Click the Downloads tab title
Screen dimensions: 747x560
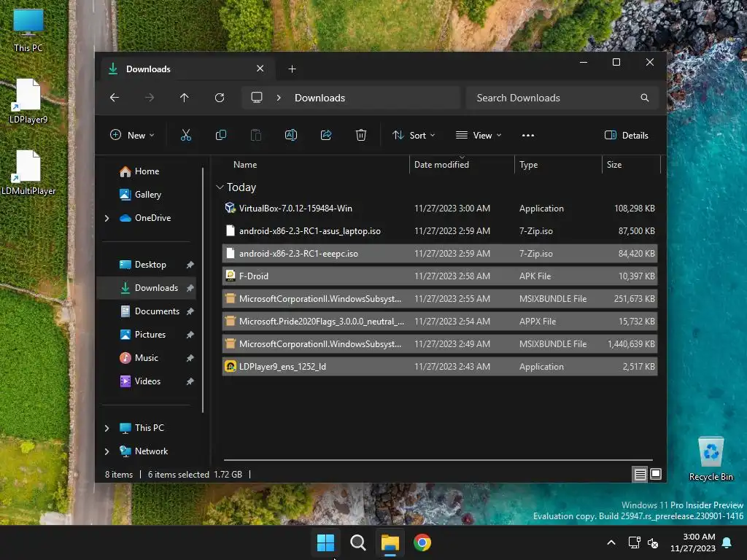148,69
